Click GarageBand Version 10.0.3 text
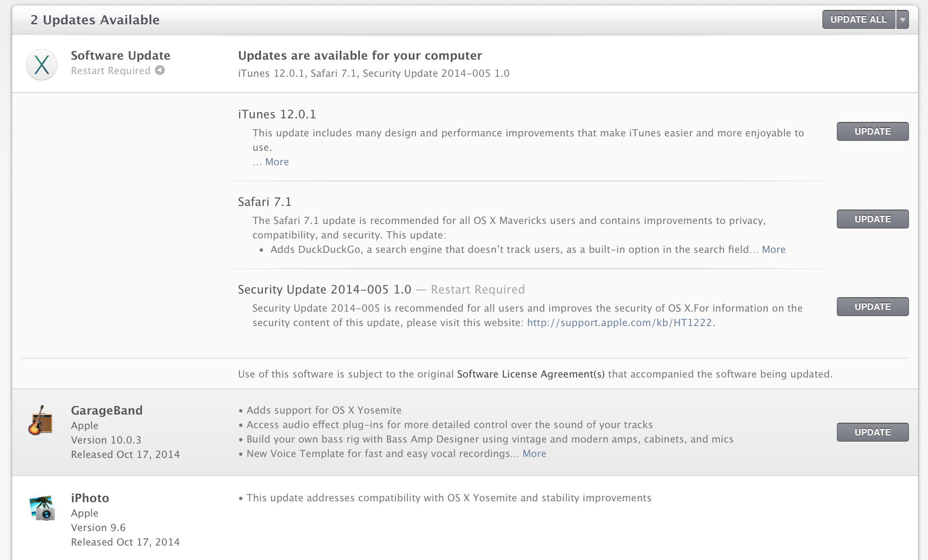The height and width of the screenshot is (560, 928). [x=106, y=440]
